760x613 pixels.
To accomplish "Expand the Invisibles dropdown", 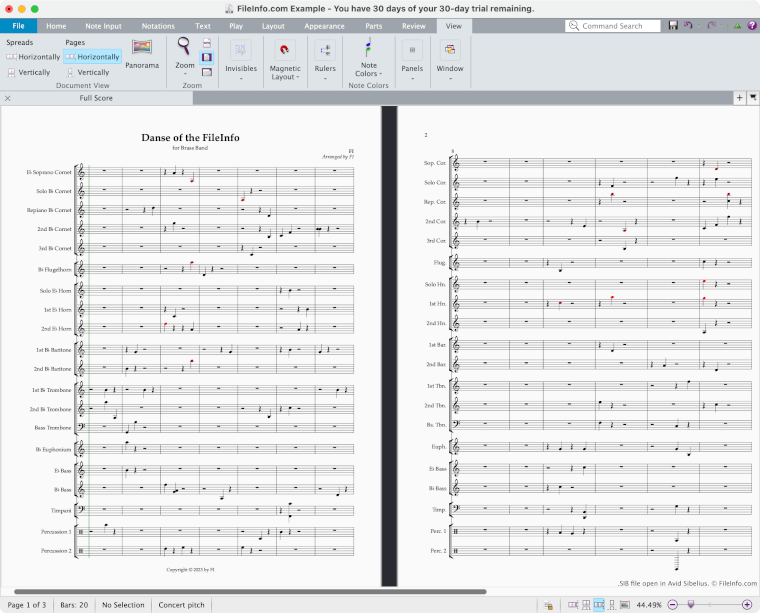I will [x=240, y=74].
